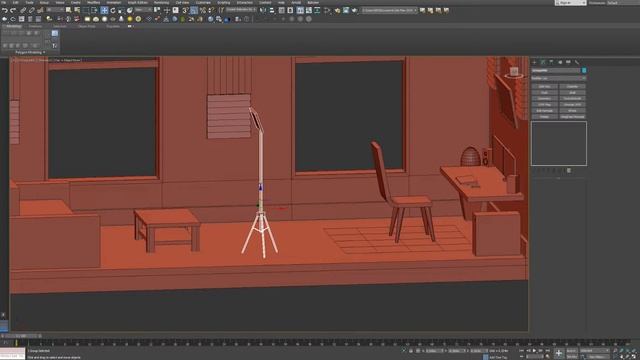This screenshot has height=360, width=640.
Task: Open the Modifier List dropdown
Action: click(558, 78)
